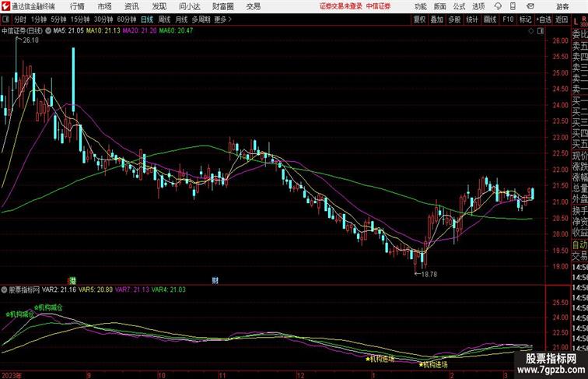Select the 5分钟 period tab
The width and height of the screenshot is (588, 379).
(58, 19)
